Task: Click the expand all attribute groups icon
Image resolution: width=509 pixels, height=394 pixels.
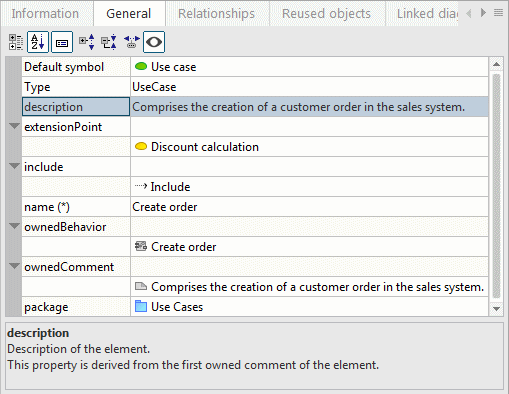Action: point(87,42)
